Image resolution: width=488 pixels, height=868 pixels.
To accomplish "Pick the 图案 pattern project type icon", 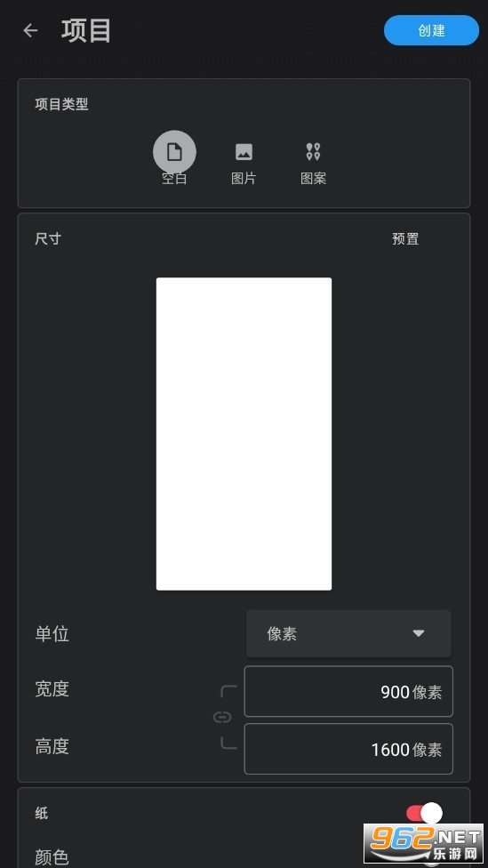I will click(x=313, y=152).
